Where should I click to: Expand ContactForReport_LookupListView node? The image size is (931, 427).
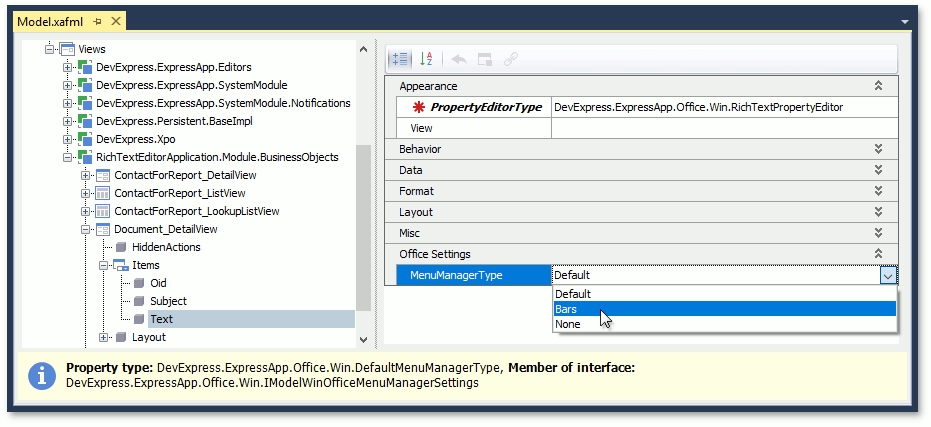click(x=86, y=211)
